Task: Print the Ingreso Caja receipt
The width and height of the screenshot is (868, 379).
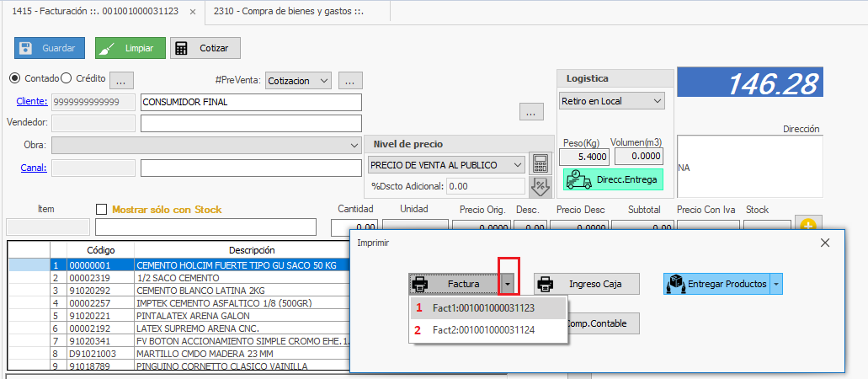Action: click(x=587, y=284)
